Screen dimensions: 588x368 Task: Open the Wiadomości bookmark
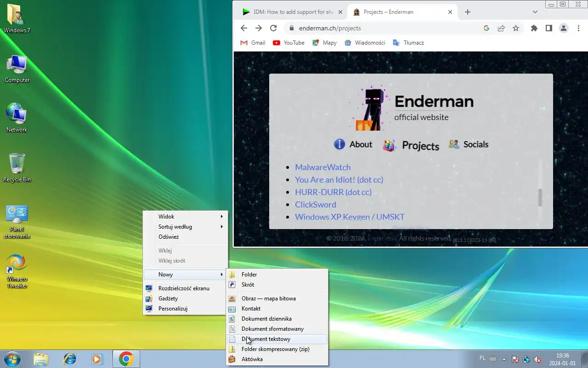[365, 42]
